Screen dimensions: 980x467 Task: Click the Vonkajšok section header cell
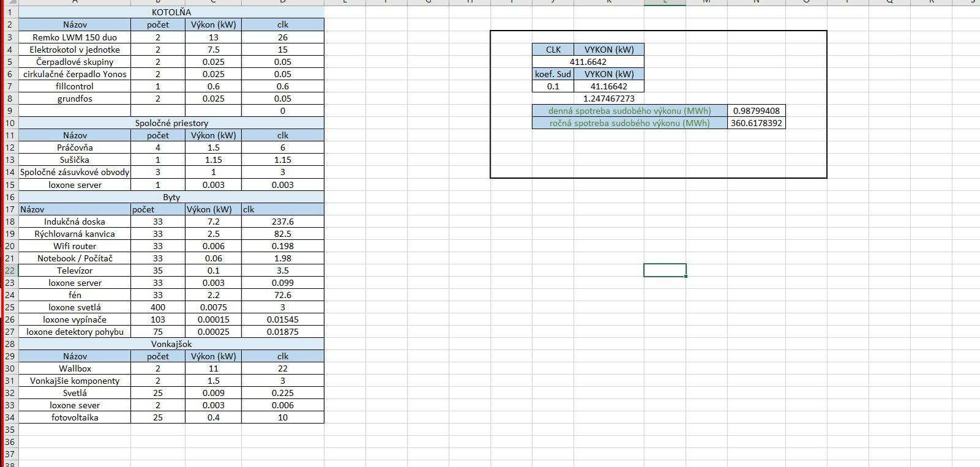[x=171, y=344]
